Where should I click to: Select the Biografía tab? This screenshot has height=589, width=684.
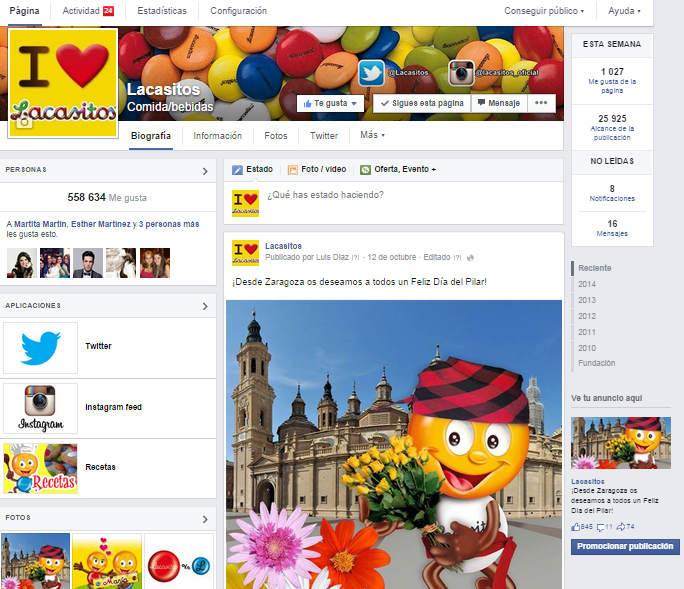tap(150, 136)
